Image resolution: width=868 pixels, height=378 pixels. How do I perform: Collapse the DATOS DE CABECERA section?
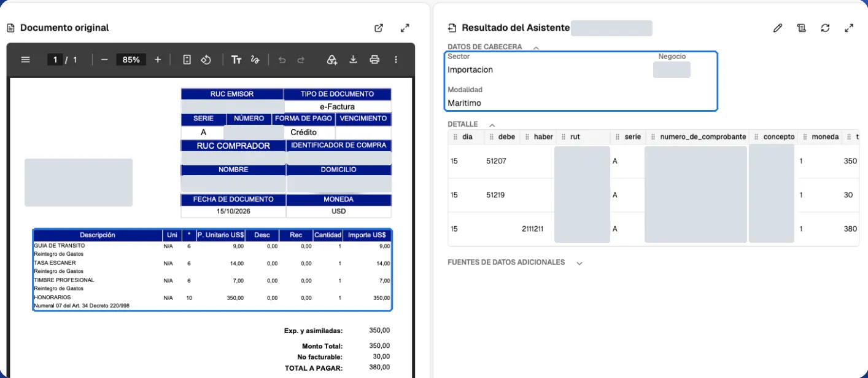536,47
